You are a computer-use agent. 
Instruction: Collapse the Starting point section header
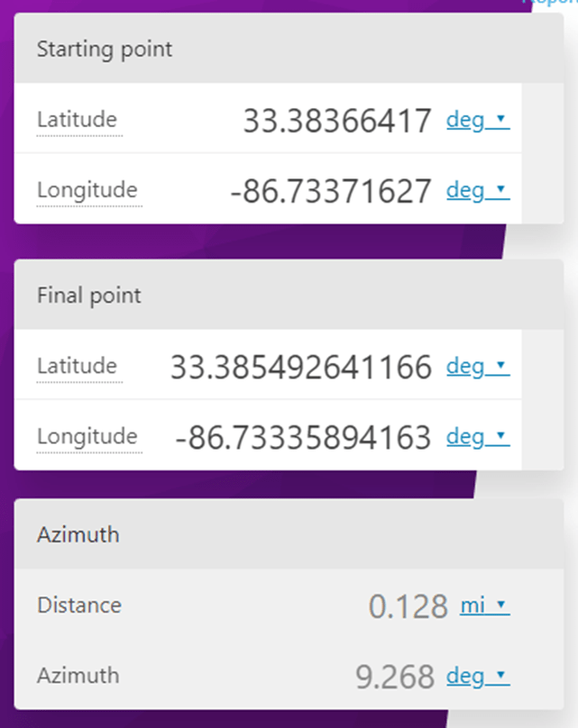click(x=104, y=49)
